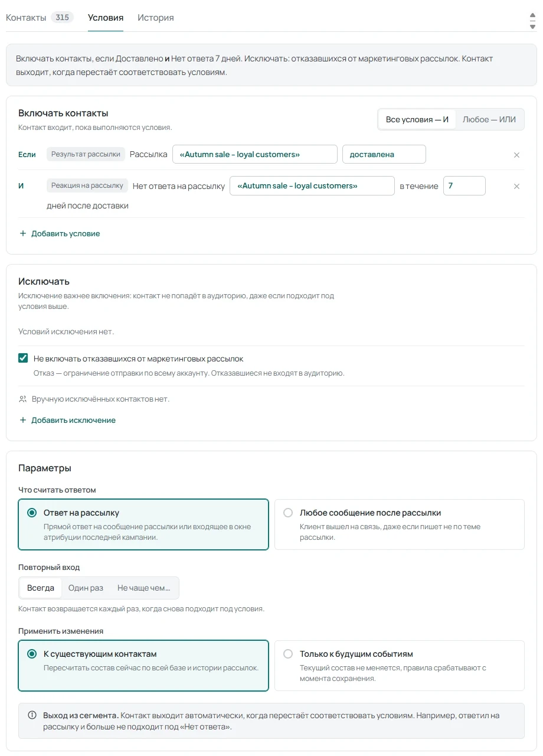Uncheck "Не включать отказавшихся от маркетинговых рассылок"
This screenshot has height=756, width=543.
pos(23,359)
